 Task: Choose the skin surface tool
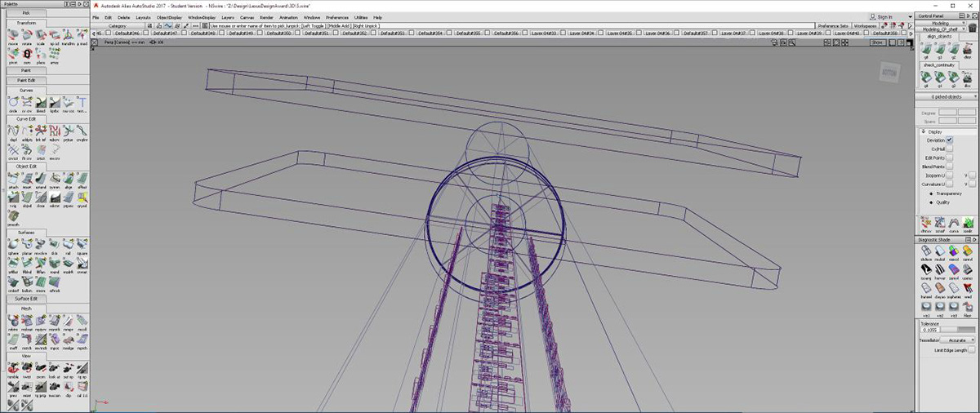click(x=55, y=244)
